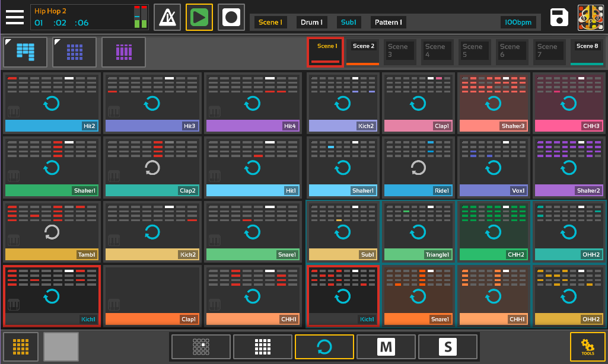Click the blue pattern layout icon

point(26,52)
